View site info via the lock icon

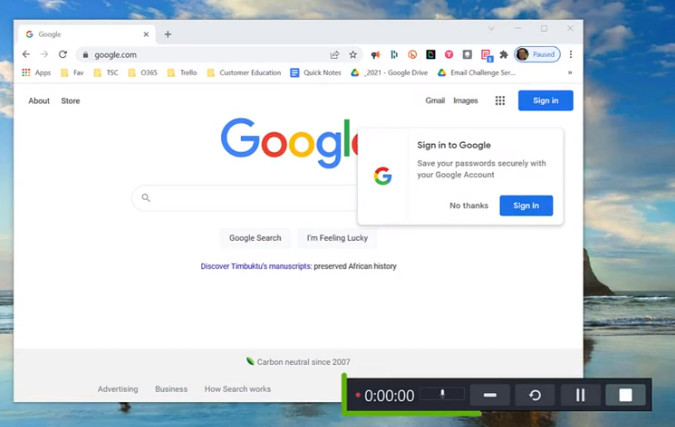(85, 55)
